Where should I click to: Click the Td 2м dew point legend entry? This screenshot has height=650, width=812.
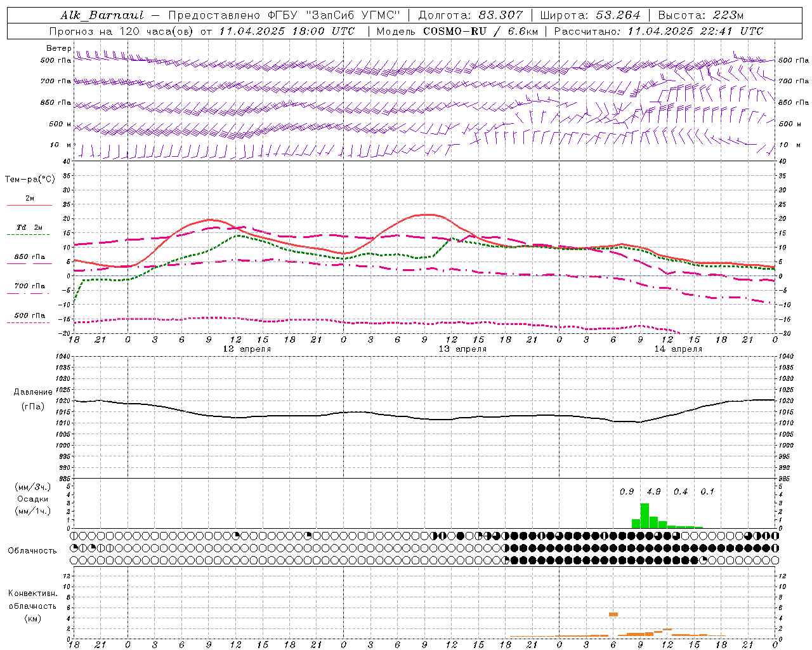coord(30,227)
